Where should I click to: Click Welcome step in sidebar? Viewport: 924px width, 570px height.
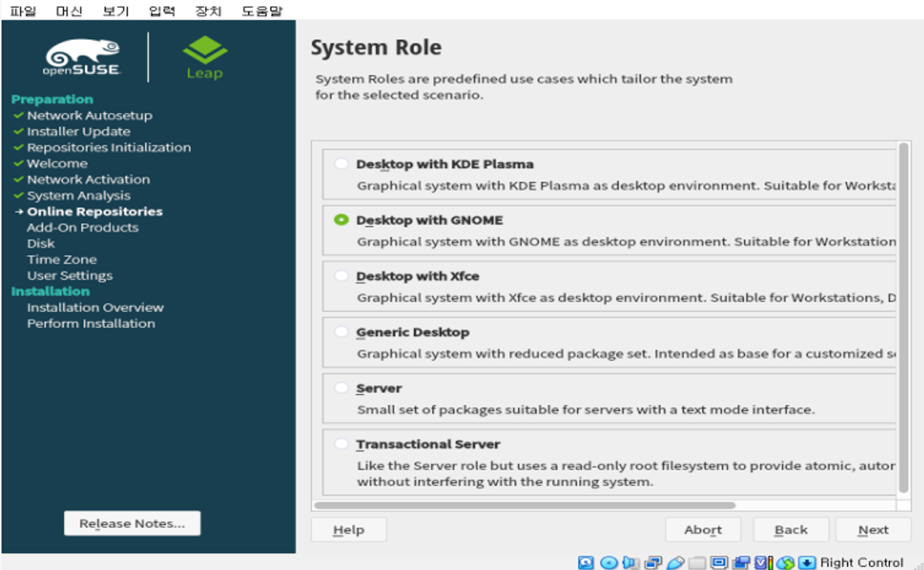(x=57, y=163)
